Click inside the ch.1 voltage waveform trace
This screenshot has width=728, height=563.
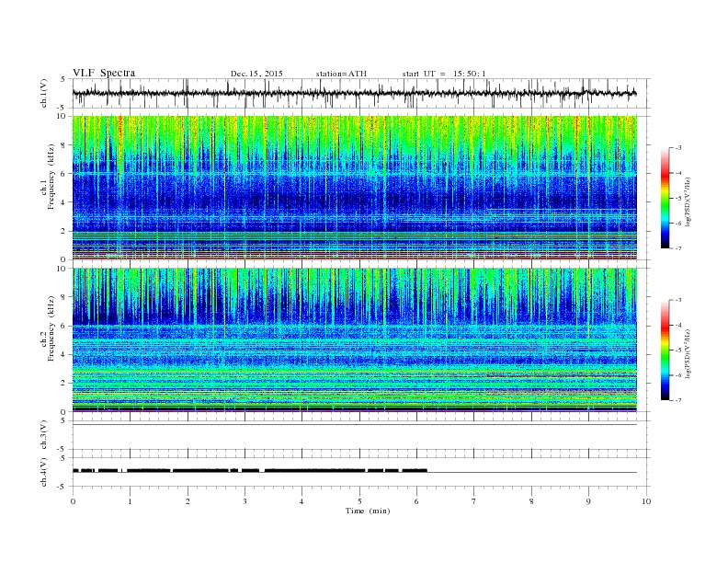point(354,93)
